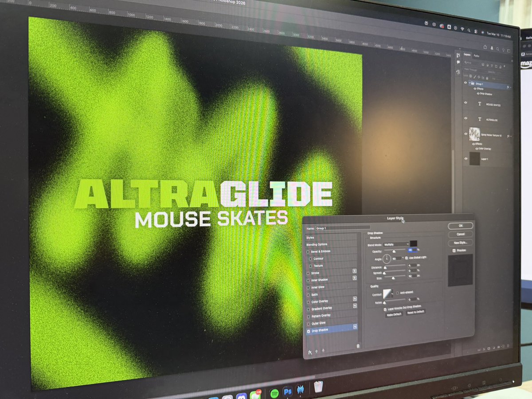
Task: Toggle the Preview checkbox
Action: click(454, 250)
